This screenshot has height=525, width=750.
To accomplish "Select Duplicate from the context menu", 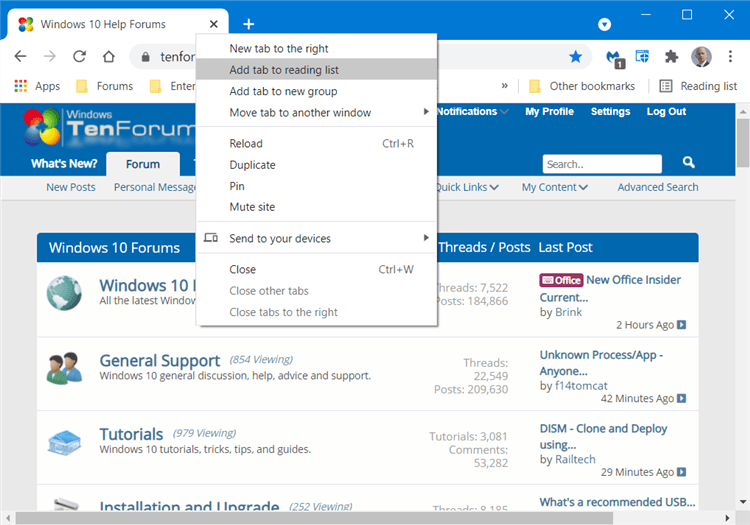I will pyautogui.click(x=317, y=165).
